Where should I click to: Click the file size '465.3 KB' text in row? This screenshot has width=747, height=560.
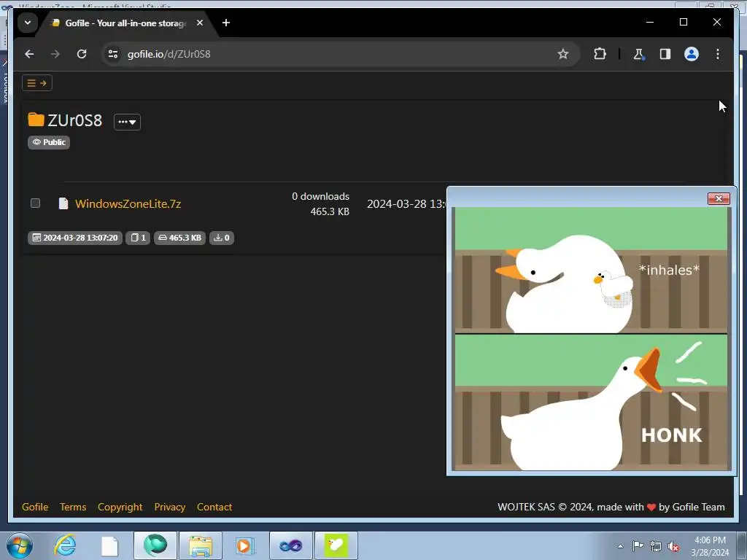point(330,211)
